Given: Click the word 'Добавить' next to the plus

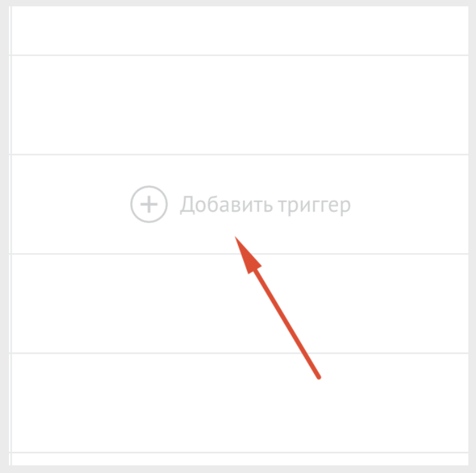Looking at the screenshot, I should 227,205.
